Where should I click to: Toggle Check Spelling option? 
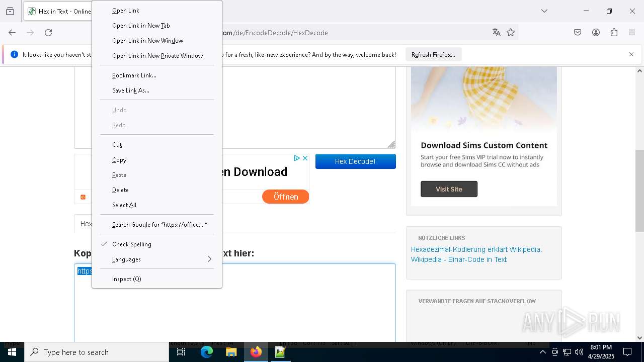point(157,244)
